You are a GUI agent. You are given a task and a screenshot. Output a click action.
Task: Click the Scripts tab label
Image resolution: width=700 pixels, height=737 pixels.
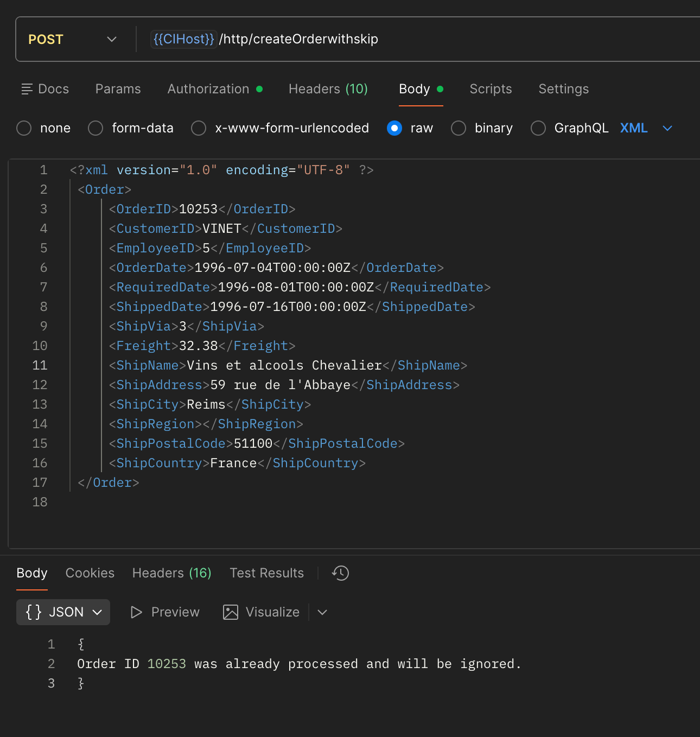490,88
